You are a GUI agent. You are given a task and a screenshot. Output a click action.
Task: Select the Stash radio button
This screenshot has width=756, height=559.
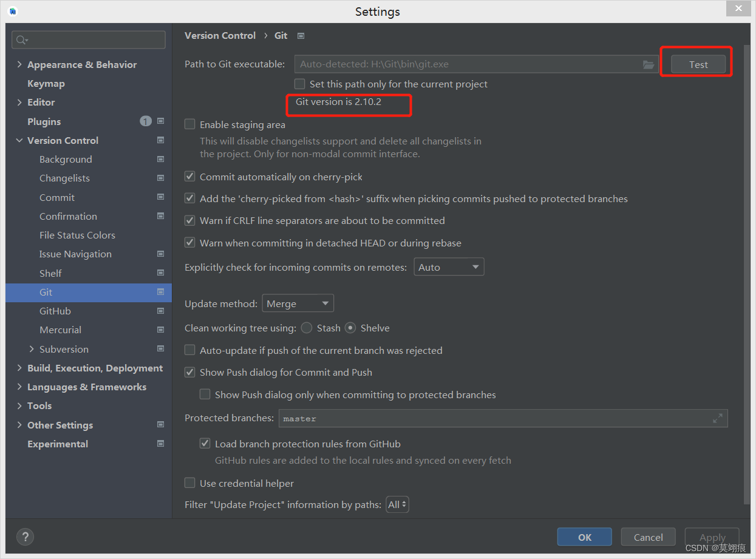307,328
